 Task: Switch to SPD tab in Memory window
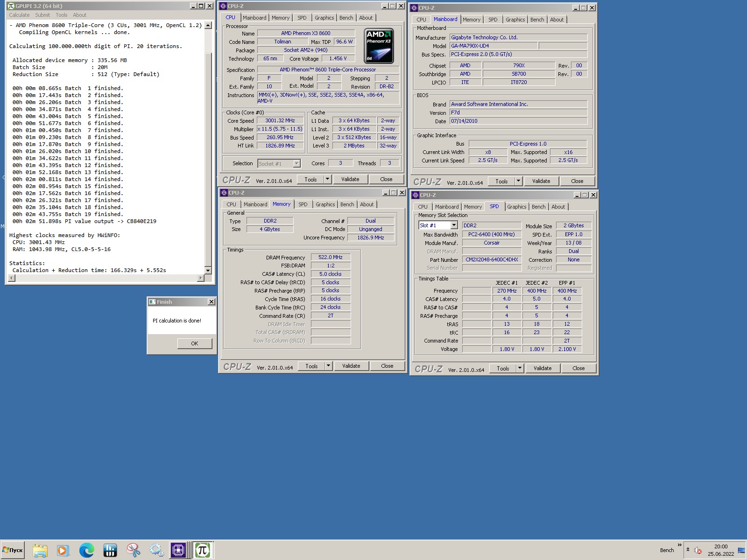click(x=303, y=204)
